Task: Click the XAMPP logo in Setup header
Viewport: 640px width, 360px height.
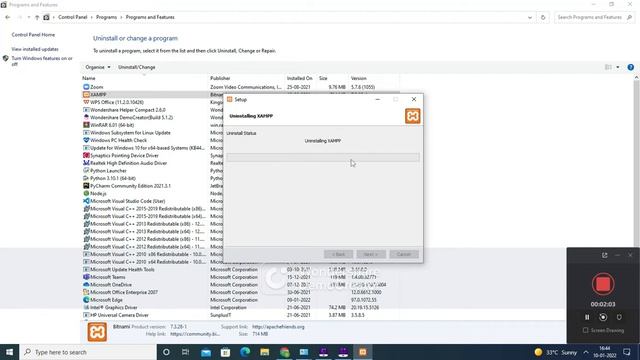Action: [412, 116]
